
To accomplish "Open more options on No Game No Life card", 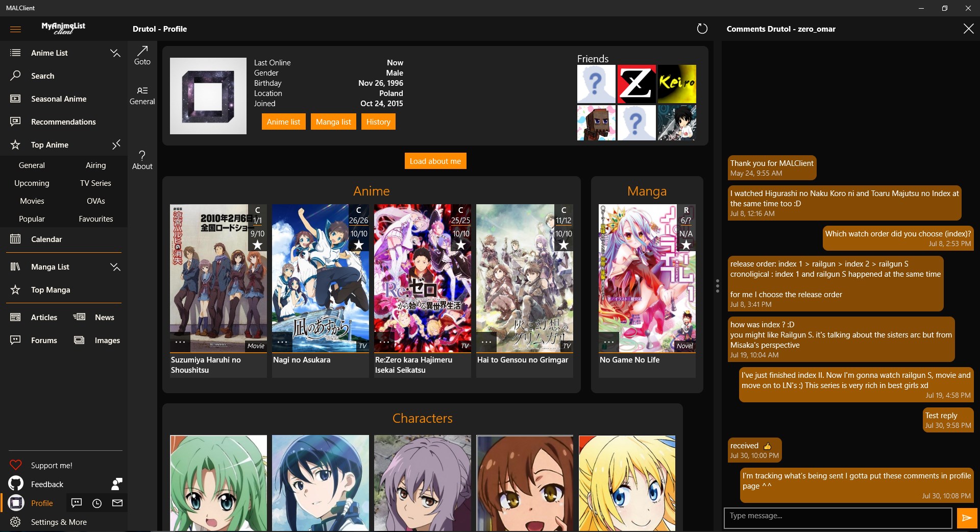I will [609, 342].
